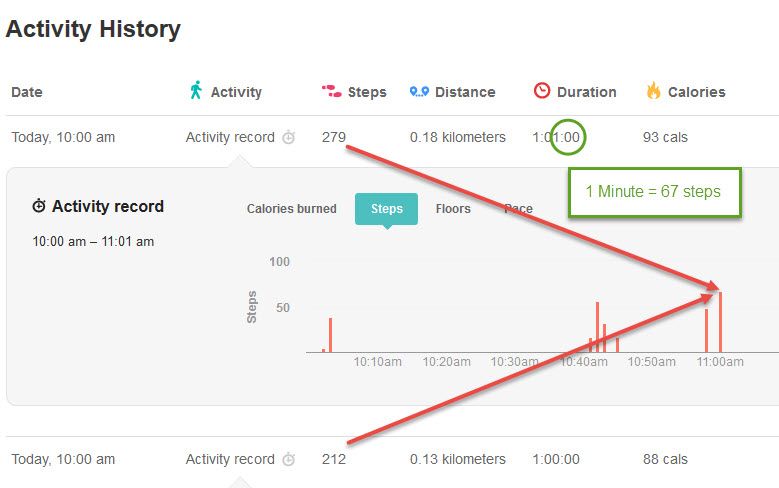Switch to the Calories burned tab
Screen dimensions: 779x488
[x=292, y=209]
